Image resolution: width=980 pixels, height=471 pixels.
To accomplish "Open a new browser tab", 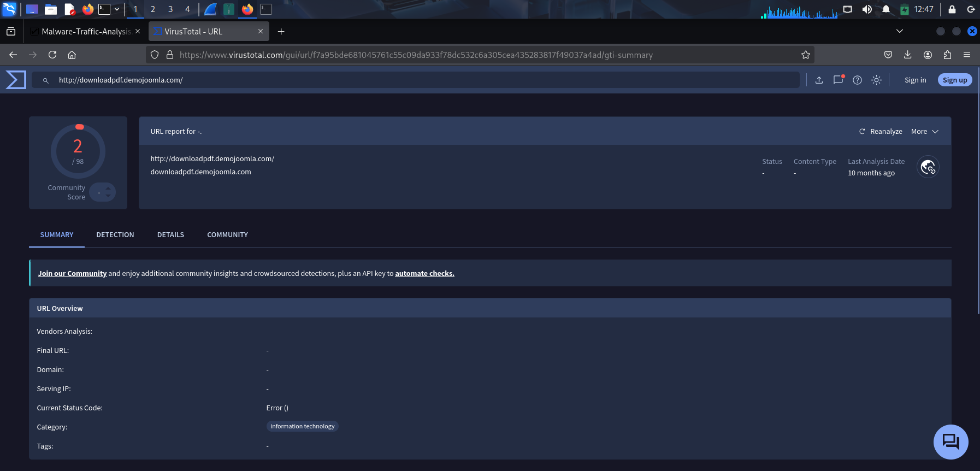I will pyautogui.click(x=281, y=32).
